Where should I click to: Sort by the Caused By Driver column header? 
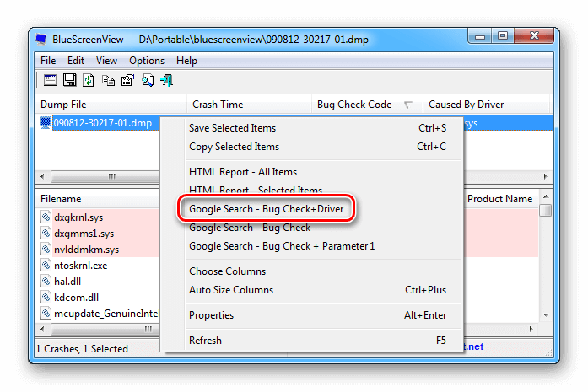[x=487, y=105]
